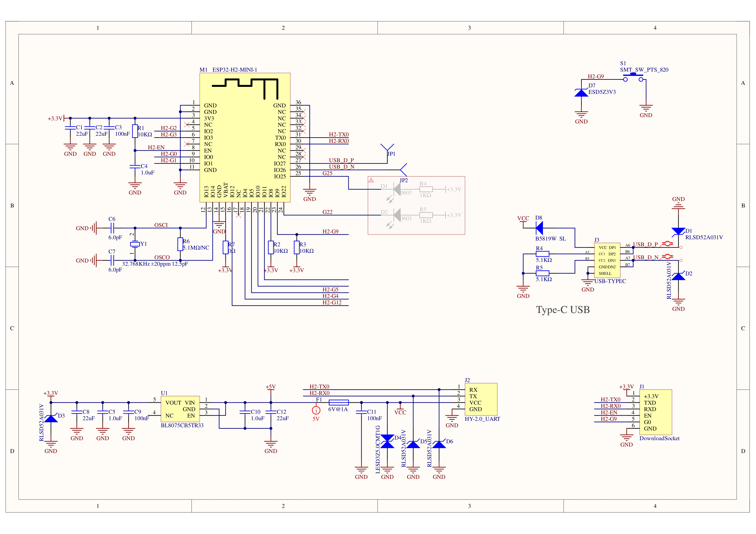Click the OSCO net label
The height and width of the screenshot is (534, 756).
point(162,257)
